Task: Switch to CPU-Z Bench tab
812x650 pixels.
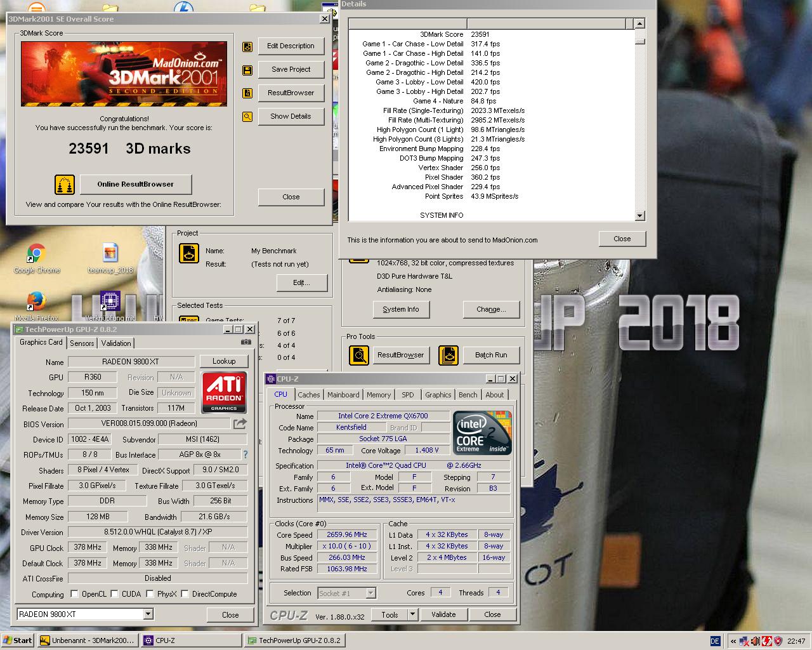Action: click(x=468, y=395)
